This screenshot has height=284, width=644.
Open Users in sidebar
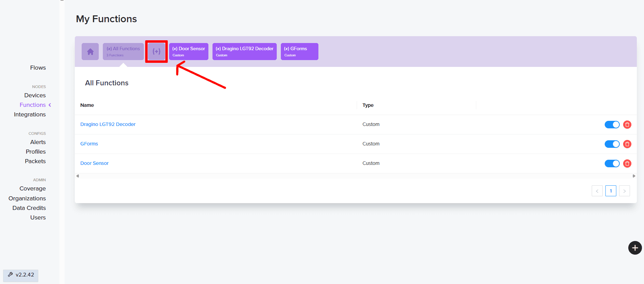click(x=38, y=217)
